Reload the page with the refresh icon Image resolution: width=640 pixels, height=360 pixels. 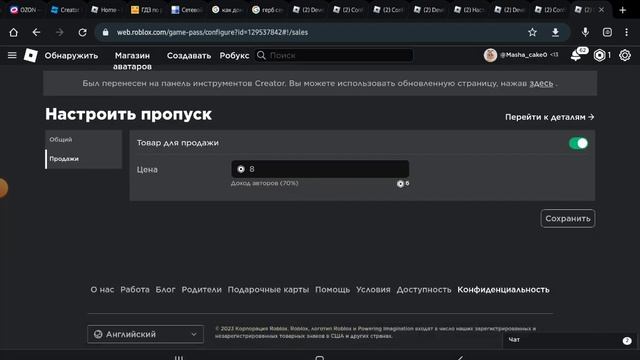coord(82,32)
